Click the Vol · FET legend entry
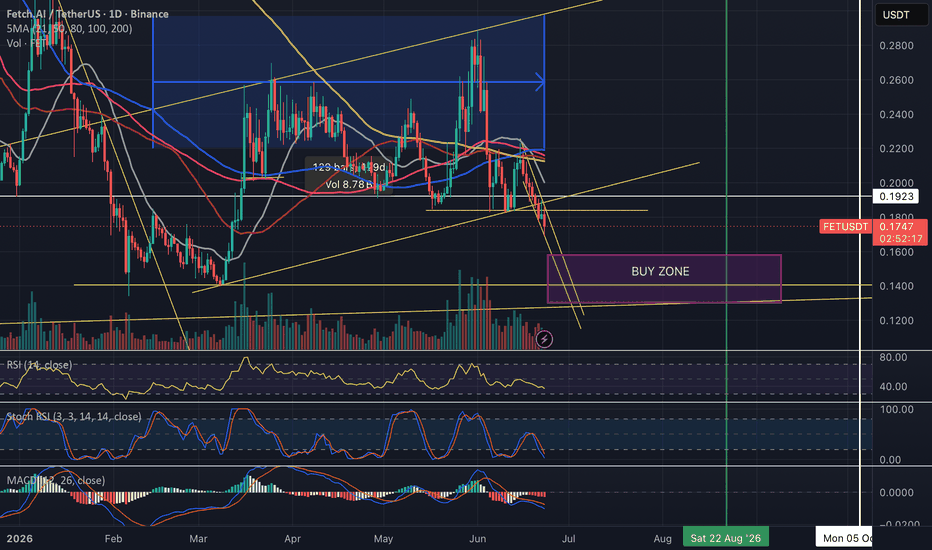The image size is (932, 550). coord(25,43)
